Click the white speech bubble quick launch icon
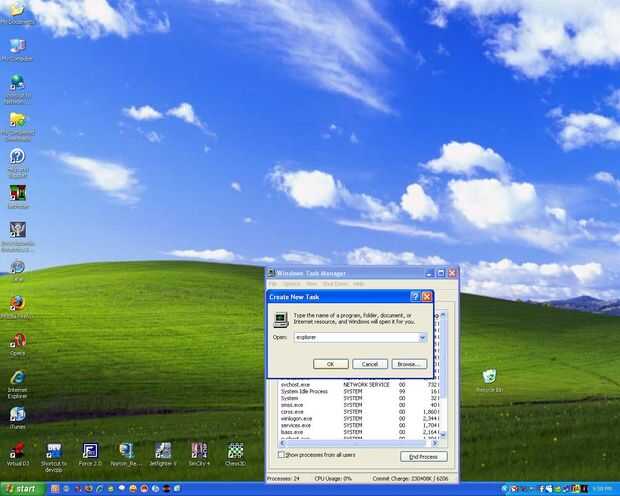Screen dimensions: 620x496 122,488
